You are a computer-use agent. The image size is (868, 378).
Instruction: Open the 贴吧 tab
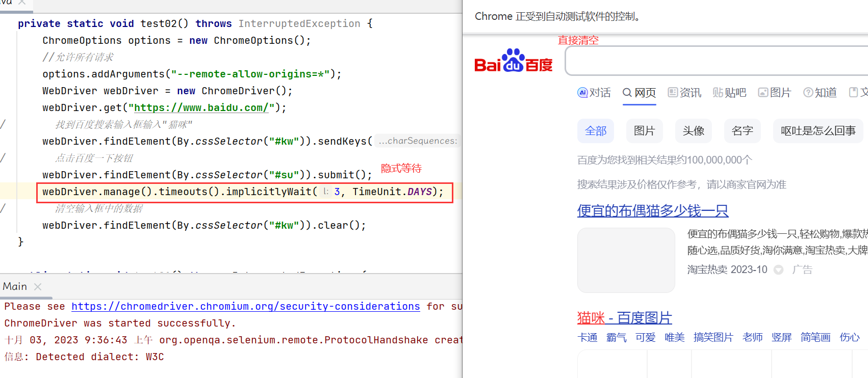point(730,93)
